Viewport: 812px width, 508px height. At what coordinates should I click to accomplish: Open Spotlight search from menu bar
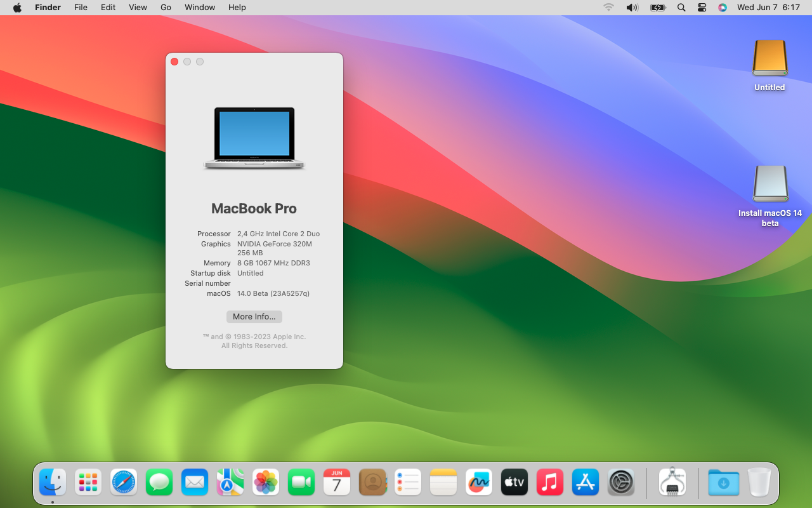click(x=681, y=8)
